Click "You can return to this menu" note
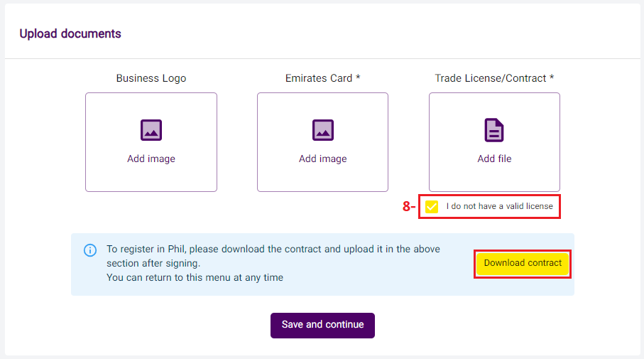Screen dimensions: 644x359 pyautogui.click(x=195, y=277)
